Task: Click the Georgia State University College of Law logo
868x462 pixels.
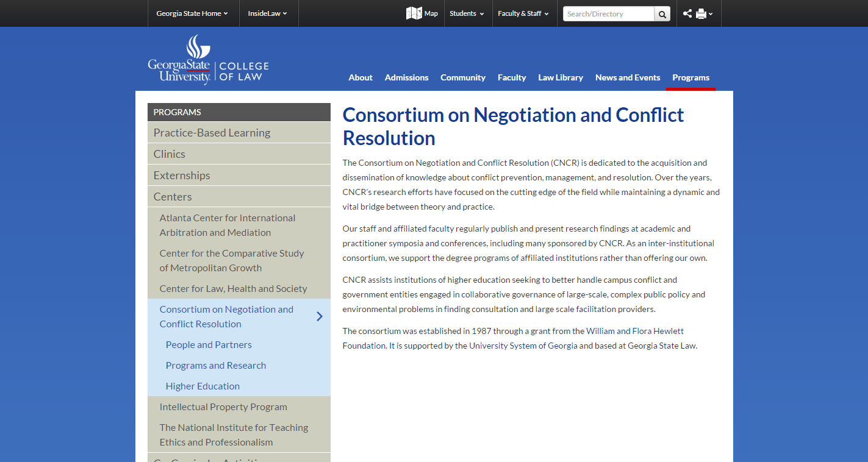Action: tap(208, 60)
